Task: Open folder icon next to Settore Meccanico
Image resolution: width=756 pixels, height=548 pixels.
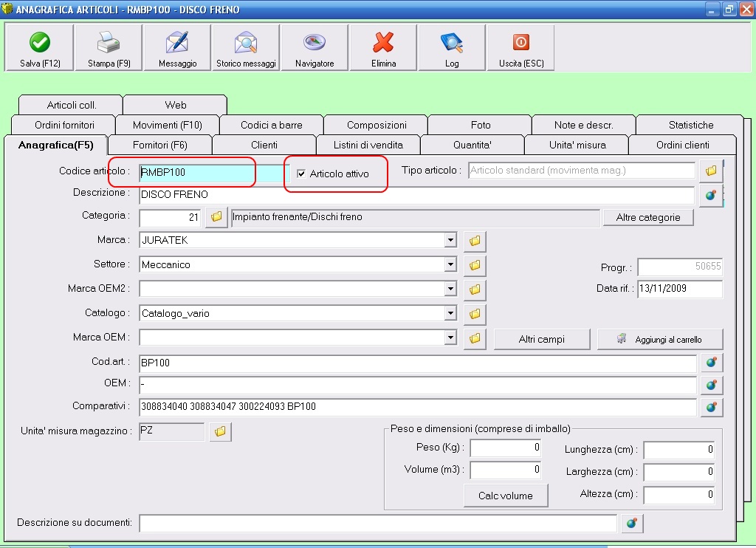Action: click(x=475, y=265)
